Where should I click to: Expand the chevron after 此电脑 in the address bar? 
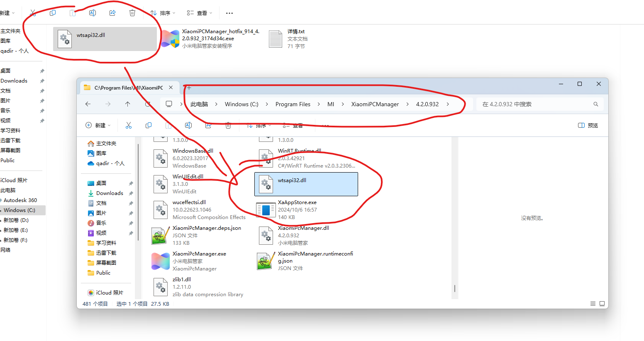pyautogui.click(x=216, y=104)
